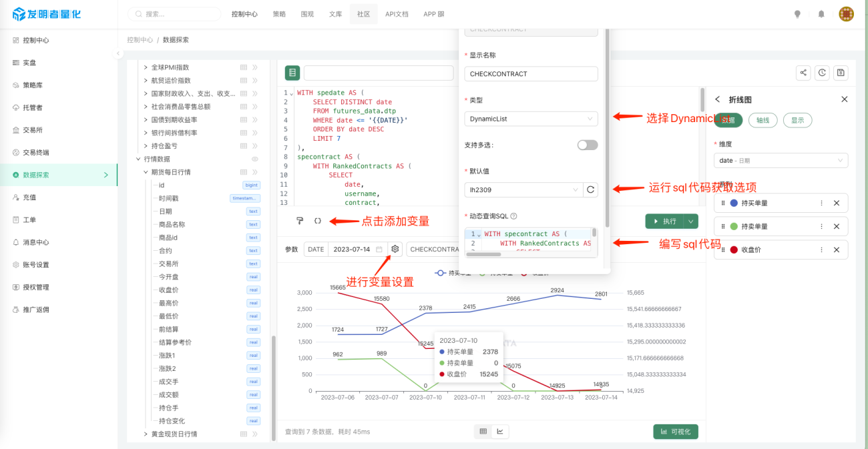The width and height of the screenshot is (868, 449).
Task: Click the 显示名称 CHECKCONTRACT input
Action: [x=531, y=74]
